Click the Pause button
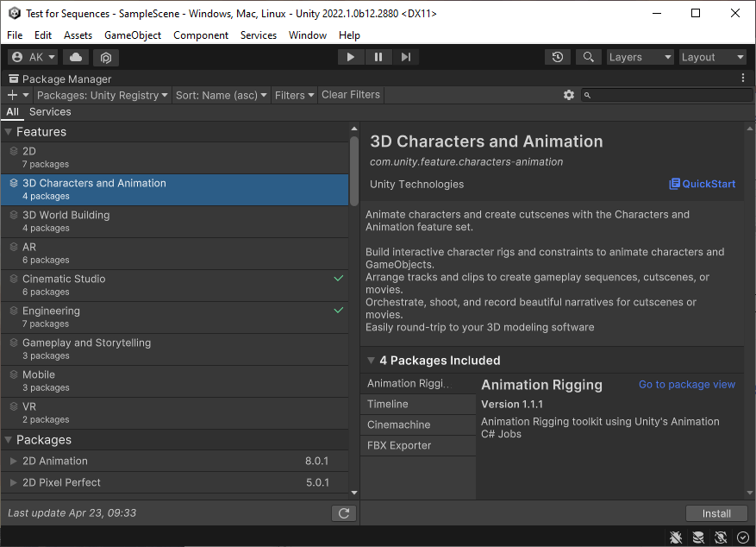The image size is (756, 547). tap(378, 58)
